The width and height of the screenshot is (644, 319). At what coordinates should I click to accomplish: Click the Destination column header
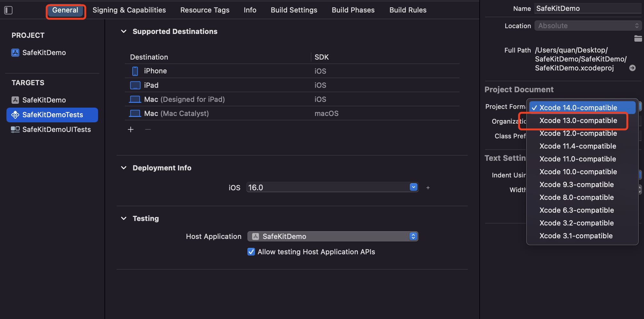149,57
